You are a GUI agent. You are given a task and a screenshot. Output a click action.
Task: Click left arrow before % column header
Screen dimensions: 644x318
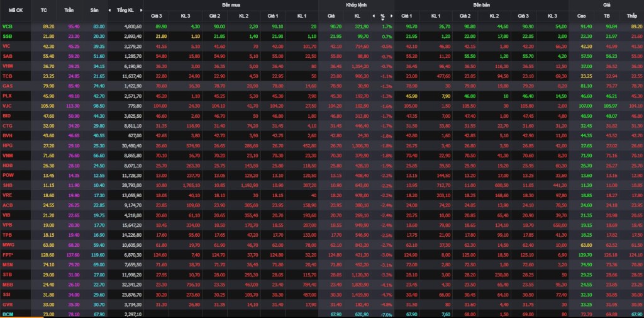tap(374, 16)
